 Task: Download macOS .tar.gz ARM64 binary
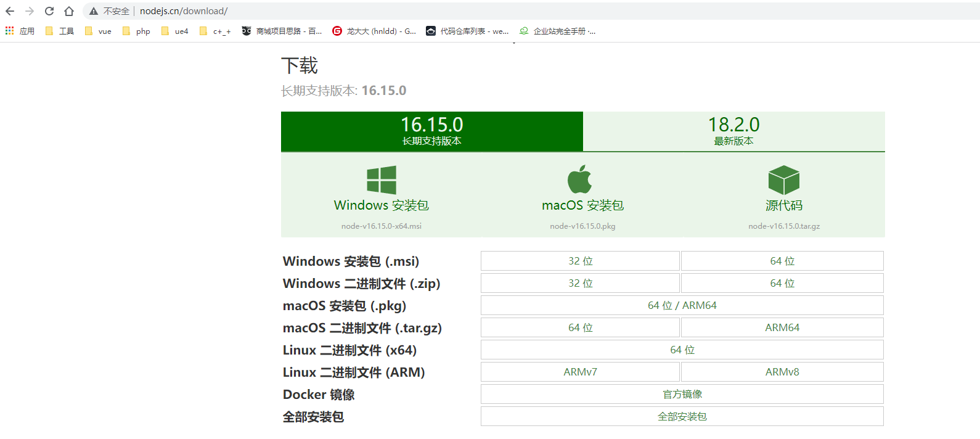point(782,327)
